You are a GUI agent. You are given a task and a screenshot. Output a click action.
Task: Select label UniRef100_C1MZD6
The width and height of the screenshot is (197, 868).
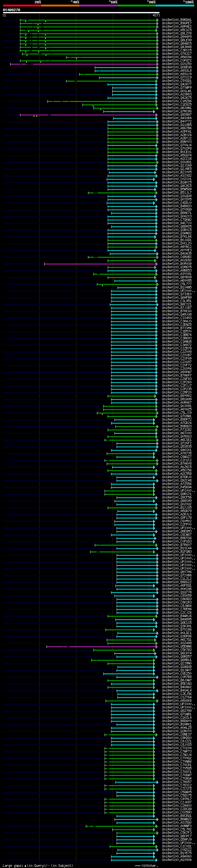(176, 101)
